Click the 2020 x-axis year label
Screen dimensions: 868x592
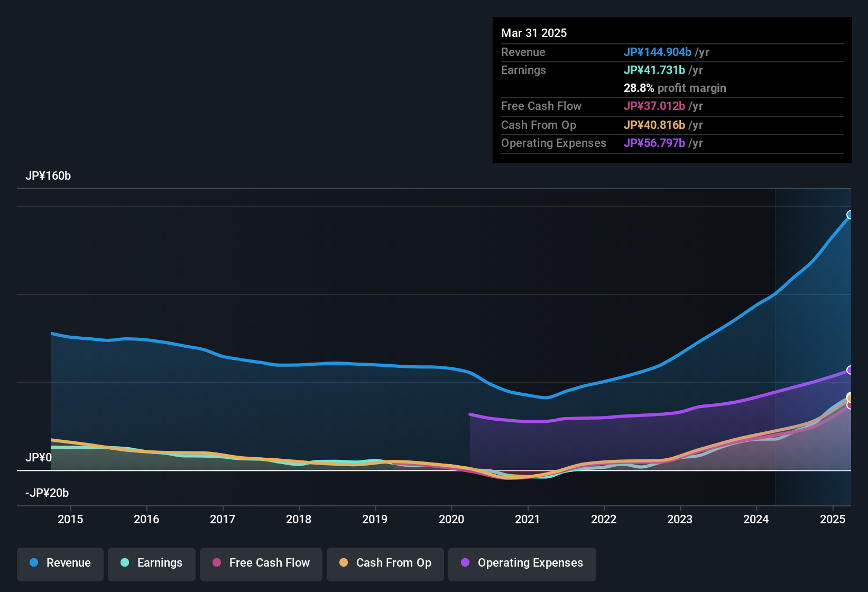(x=451, y=519)
